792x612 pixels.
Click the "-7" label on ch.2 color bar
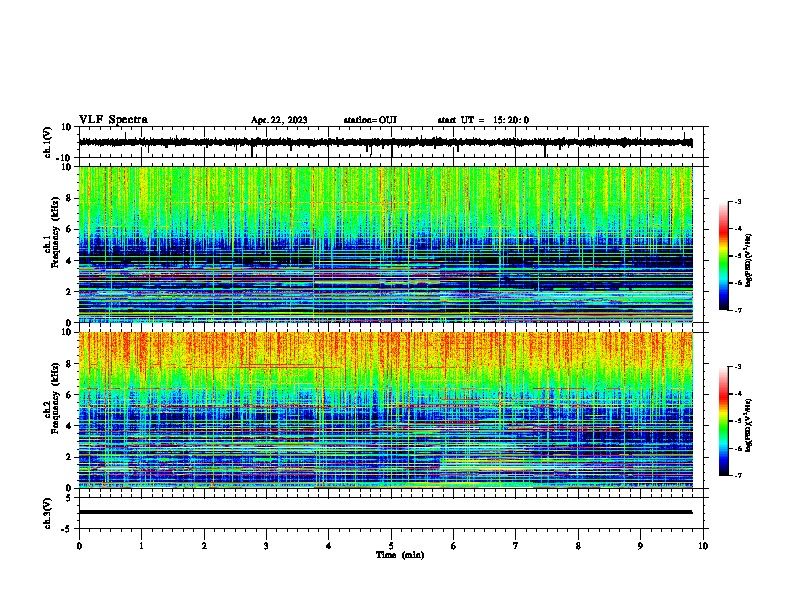pyautogui.click(x=737, y=475)
